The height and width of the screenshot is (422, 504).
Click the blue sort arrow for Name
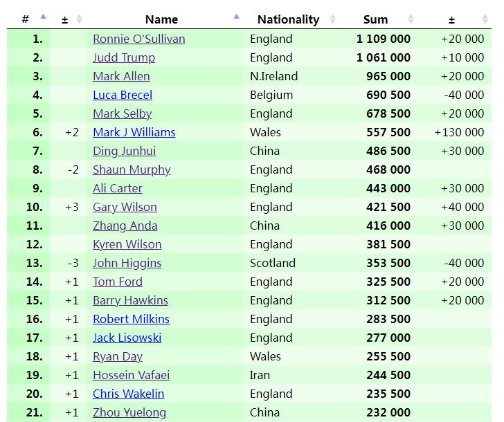coord(237,17)
